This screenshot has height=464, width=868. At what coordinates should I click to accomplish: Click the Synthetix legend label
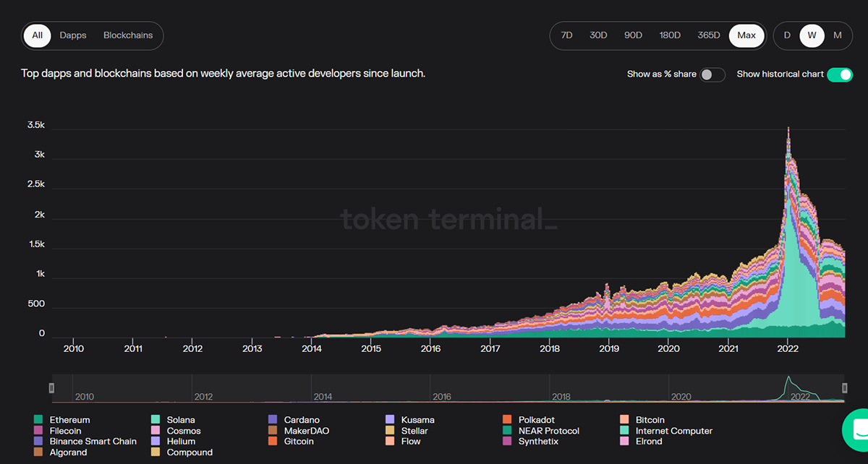[539, 442]
